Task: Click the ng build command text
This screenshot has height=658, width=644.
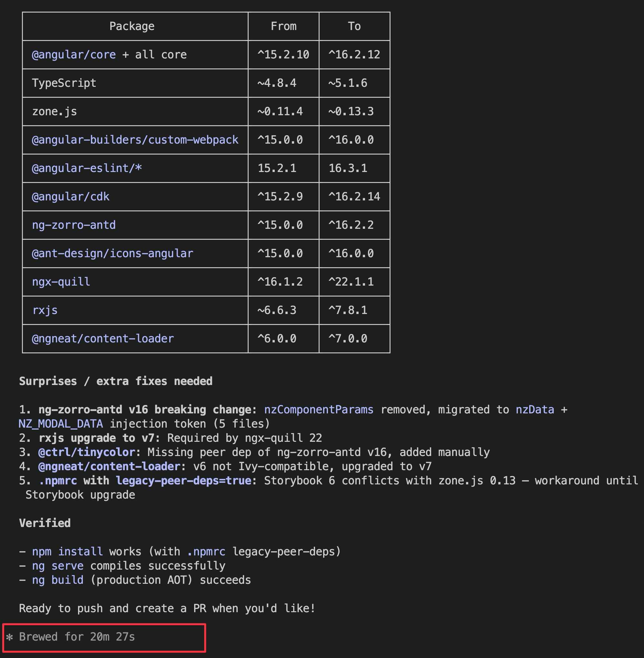Action: click(x=57, y=580)
